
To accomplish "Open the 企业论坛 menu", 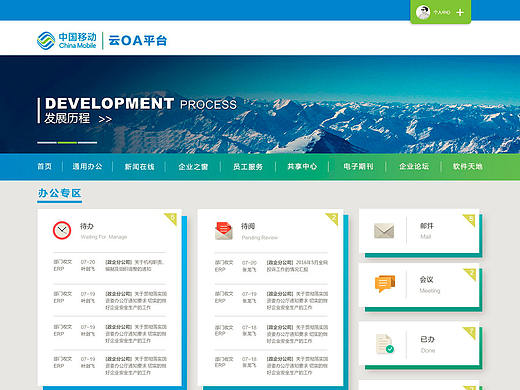I will pyautogui.click(x=414, y=166).
